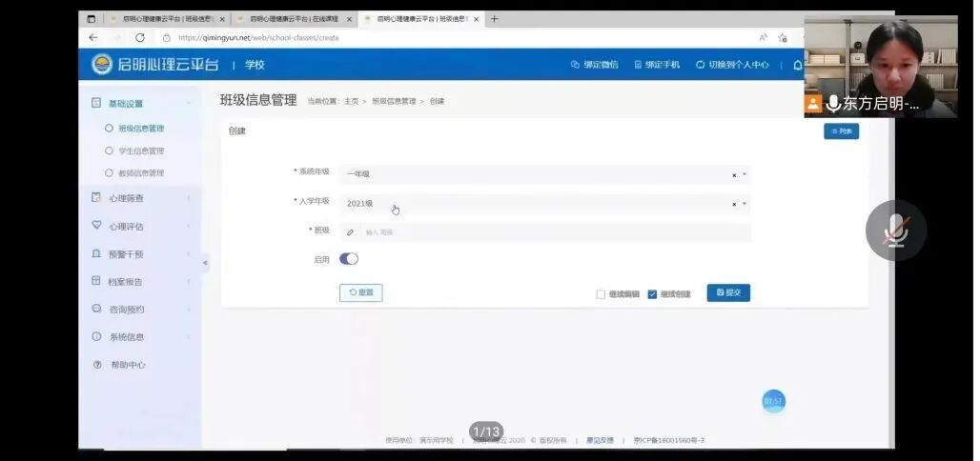The height and width of the screenshot is (461, 980).
Task: Open the 系统年级 dropdown showing 一年级
Action: tap(545, 174)
